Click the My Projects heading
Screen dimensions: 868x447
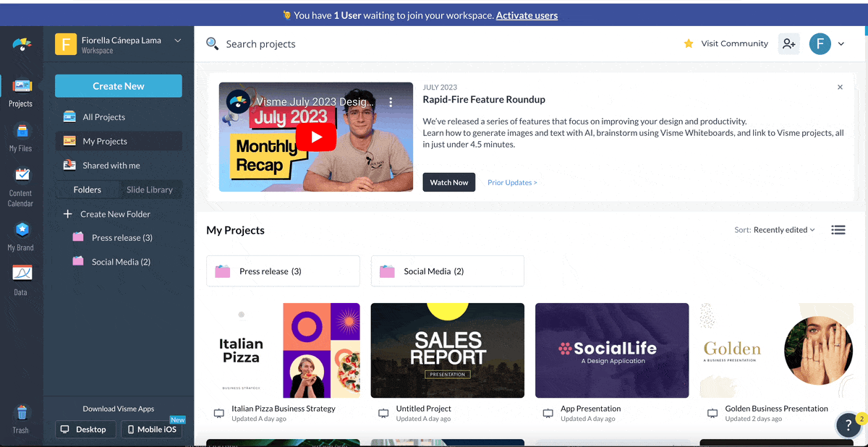pos(235,230)
